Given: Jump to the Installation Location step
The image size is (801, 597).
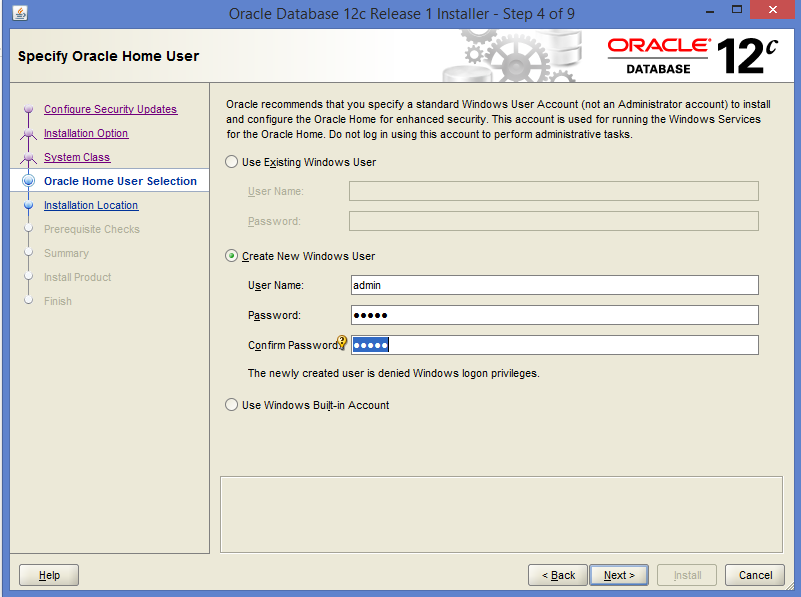Looking at the screenshot, I should pos(91,205).
